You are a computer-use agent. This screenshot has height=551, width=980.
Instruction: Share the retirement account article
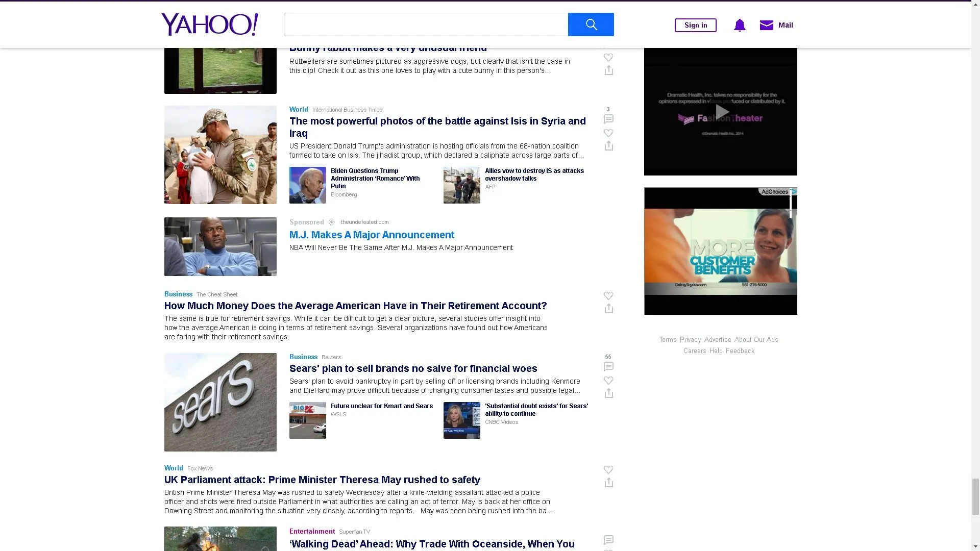coord(608,309)
